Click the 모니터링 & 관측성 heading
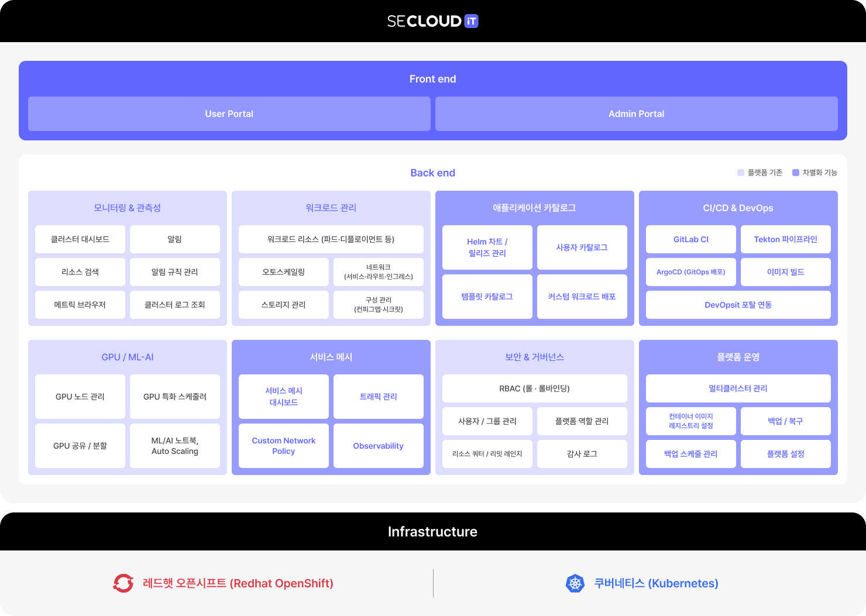 coord(128,208)
